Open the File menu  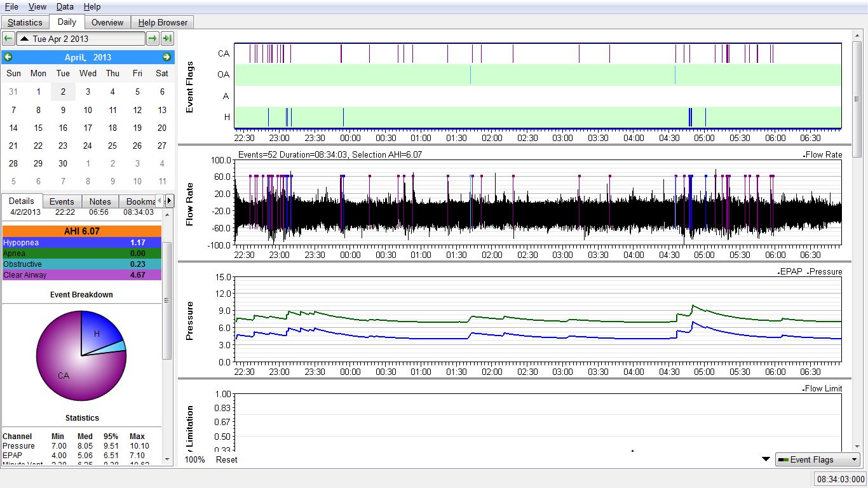pyautogui.click(x=11, y=6)
